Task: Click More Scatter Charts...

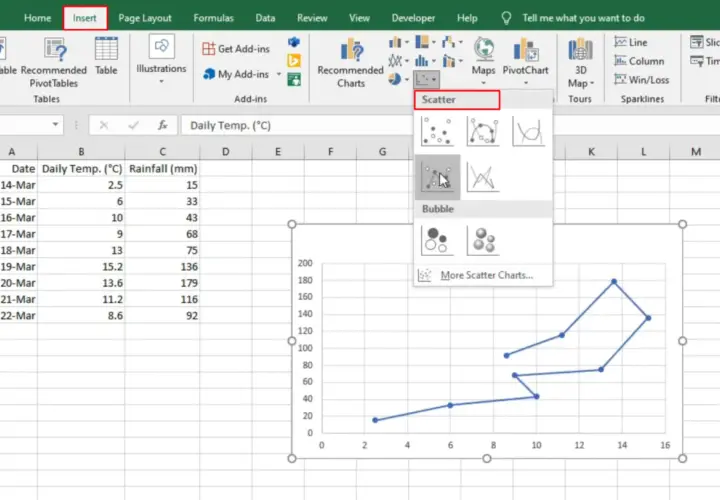Action: [482, 275]
